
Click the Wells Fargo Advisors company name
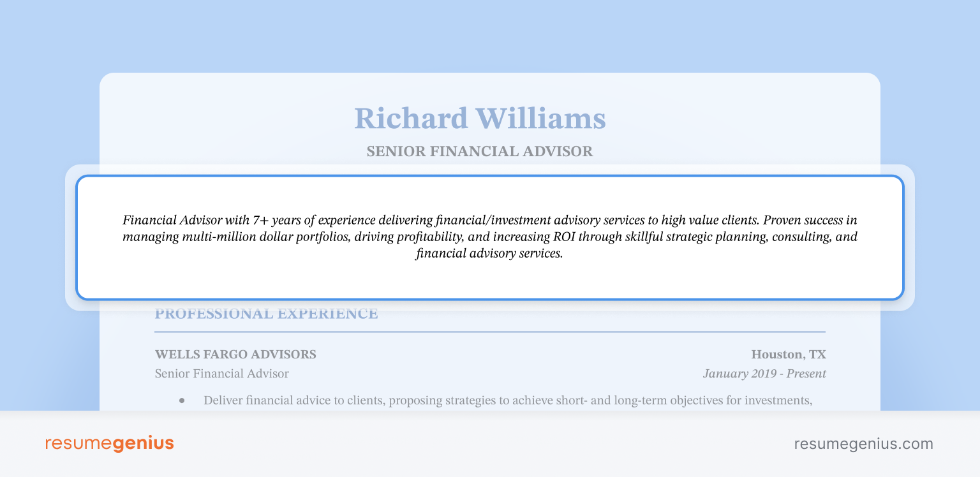[235, 355]
